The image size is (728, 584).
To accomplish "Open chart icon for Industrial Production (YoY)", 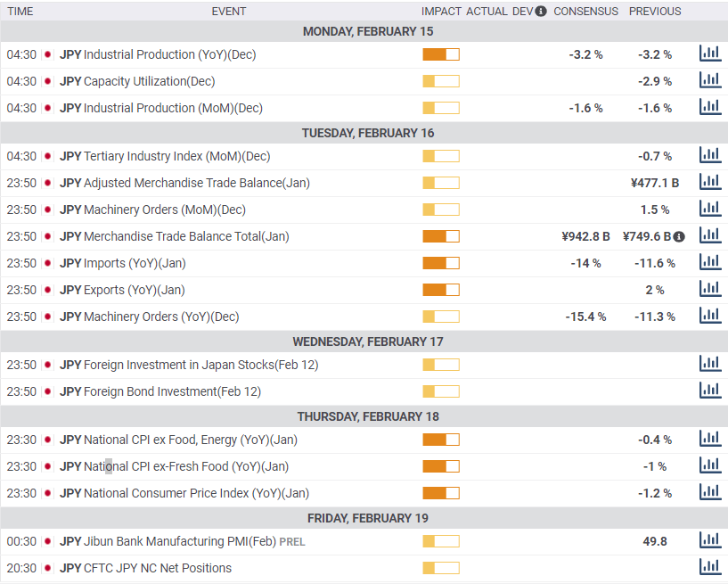I will pyautogui.click(x=710, y=53).
